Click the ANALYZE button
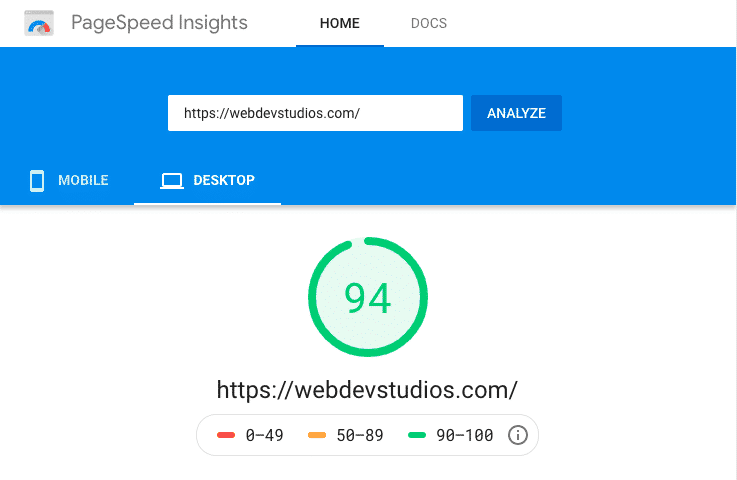This screenshot has width=737, height=480. coord(516,113)
